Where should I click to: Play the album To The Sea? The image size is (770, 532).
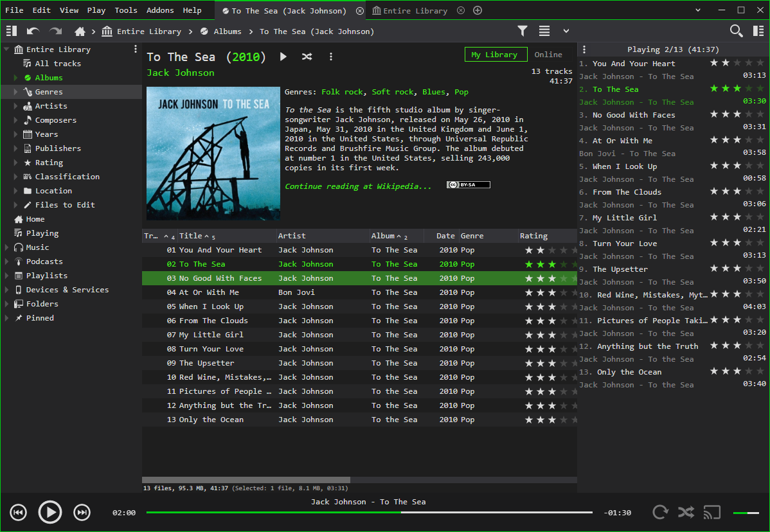point(283,57)
